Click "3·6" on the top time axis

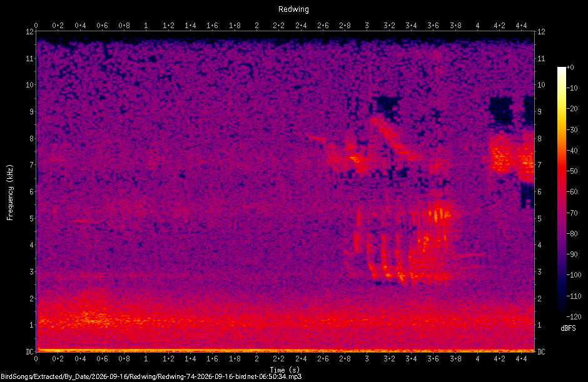point(433,26)
